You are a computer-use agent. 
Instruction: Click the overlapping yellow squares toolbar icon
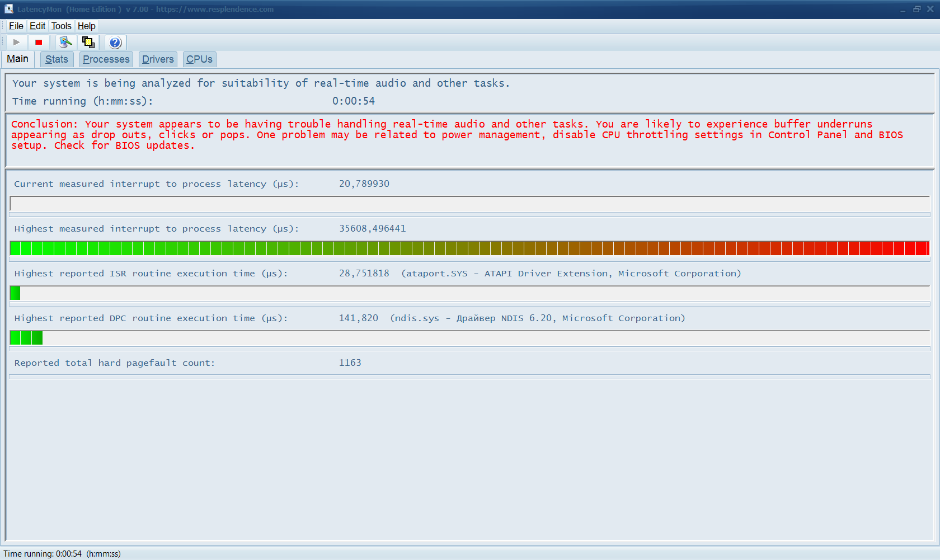point(88,42)
